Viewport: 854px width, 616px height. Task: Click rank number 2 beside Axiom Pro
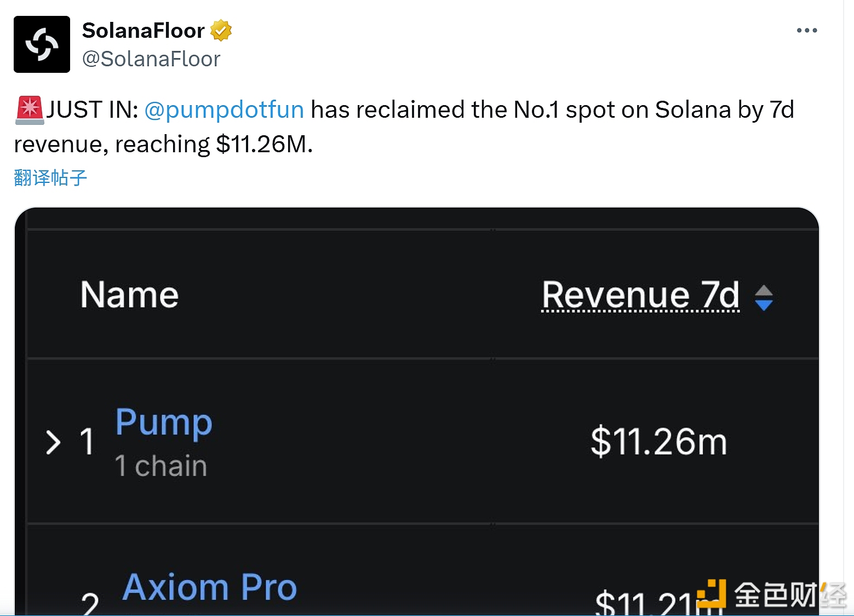[90, 604]
